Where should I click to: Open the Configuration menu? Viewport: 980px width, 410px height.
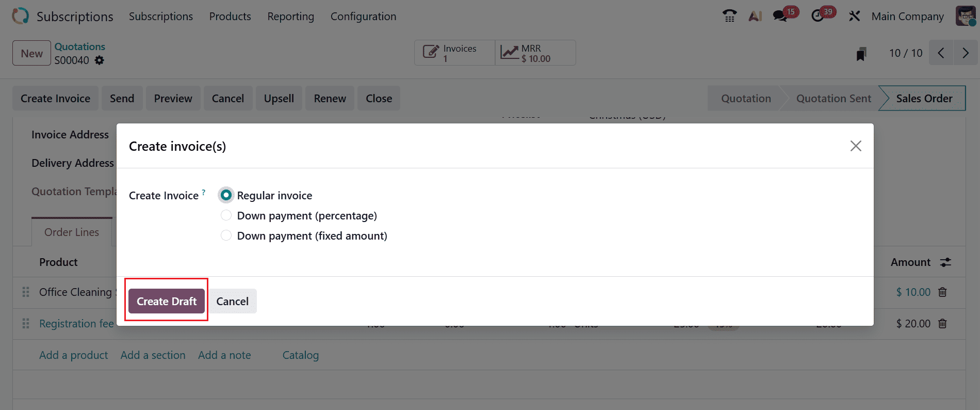(x=363, y=17)
